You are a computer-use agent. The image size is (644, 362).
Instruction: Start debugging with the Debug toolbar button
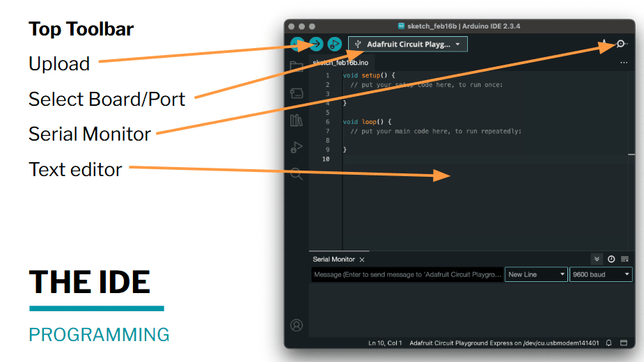335,45
